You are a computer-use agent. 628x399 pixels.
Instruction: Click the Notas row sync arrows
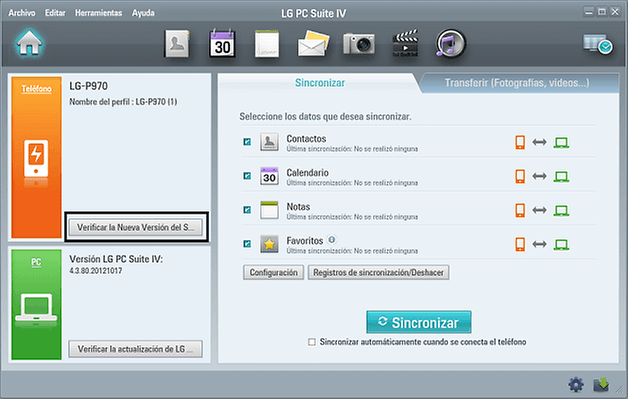[539, 210]
